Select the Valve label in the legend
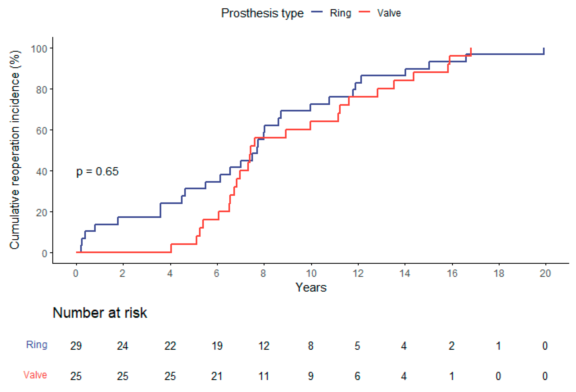576x392 pixels. click(389, 13)
